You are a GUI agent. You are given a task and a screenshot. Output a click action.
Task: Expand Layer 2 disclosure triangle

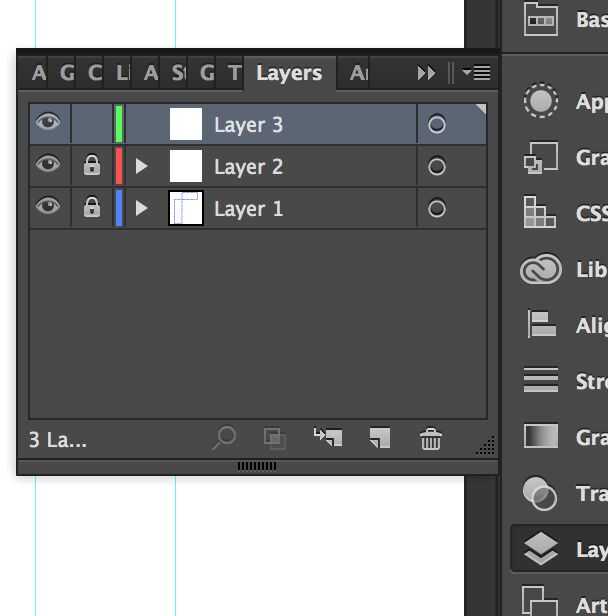(x=141, y=166)
